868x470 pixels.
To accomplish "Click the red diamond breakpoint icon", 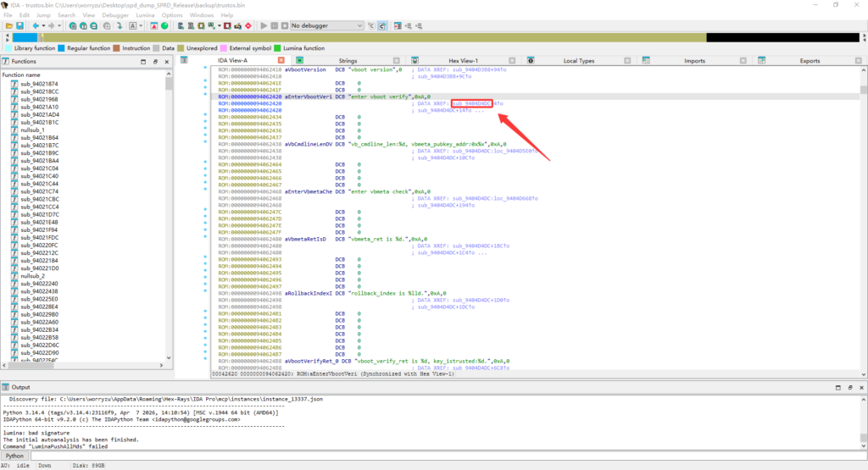I will coord(248,26).
